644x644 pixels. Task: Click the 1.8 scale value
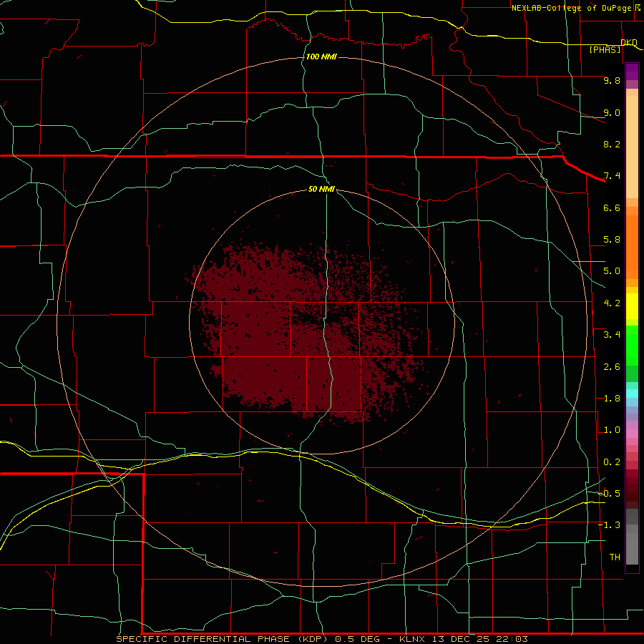pyautogui.click(x=612, y=399)
